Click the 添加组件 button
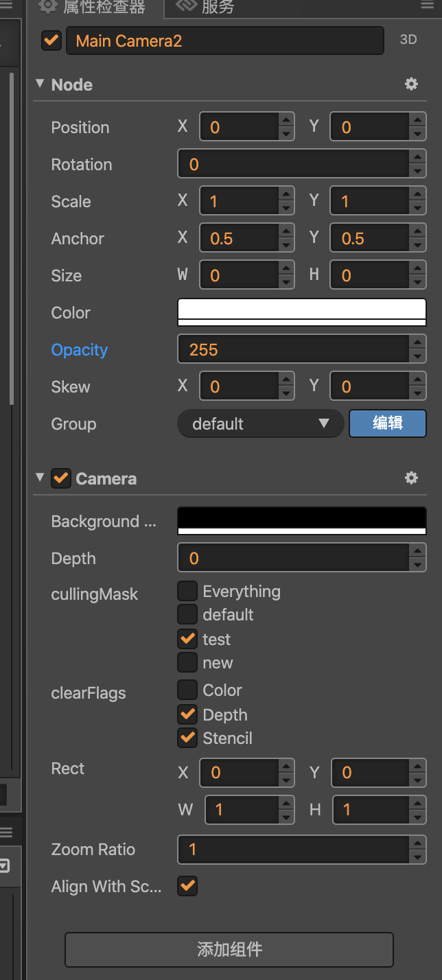Viewport: 442px width, 980px height. (229, 950)
